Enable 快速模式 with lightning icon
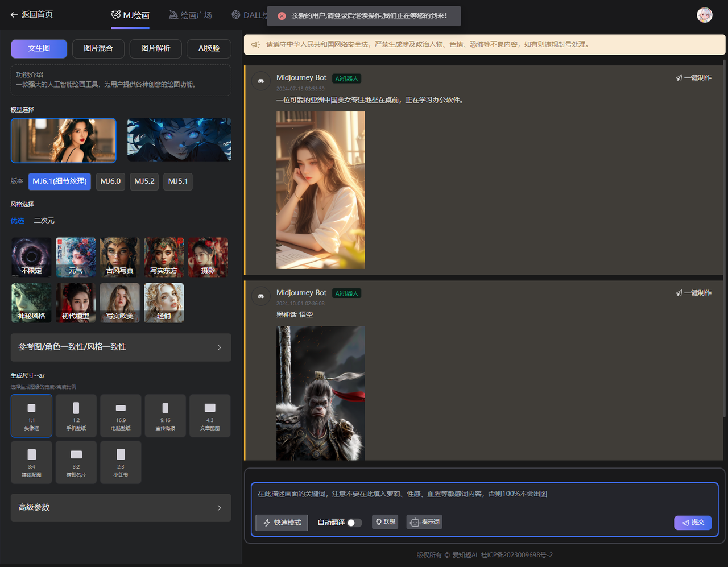The width and height of the screenshot is (728, 567). (x=282, y=523)
